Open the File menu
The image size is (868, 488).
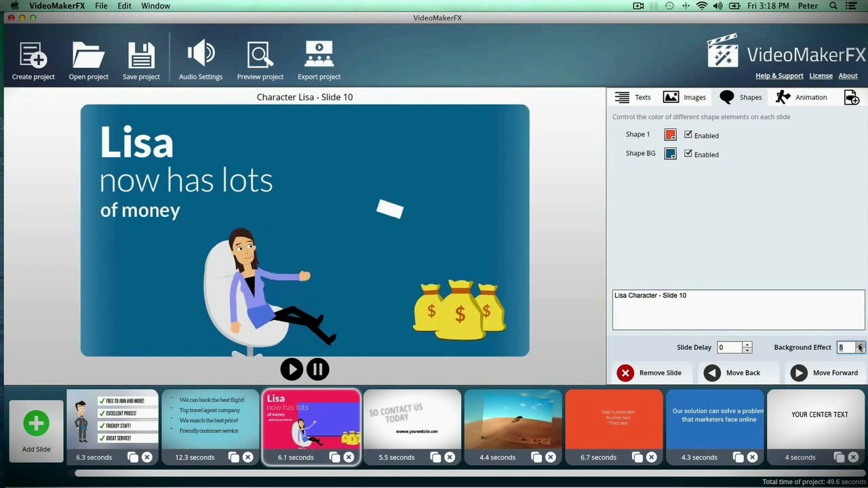(x=101, y=6)
